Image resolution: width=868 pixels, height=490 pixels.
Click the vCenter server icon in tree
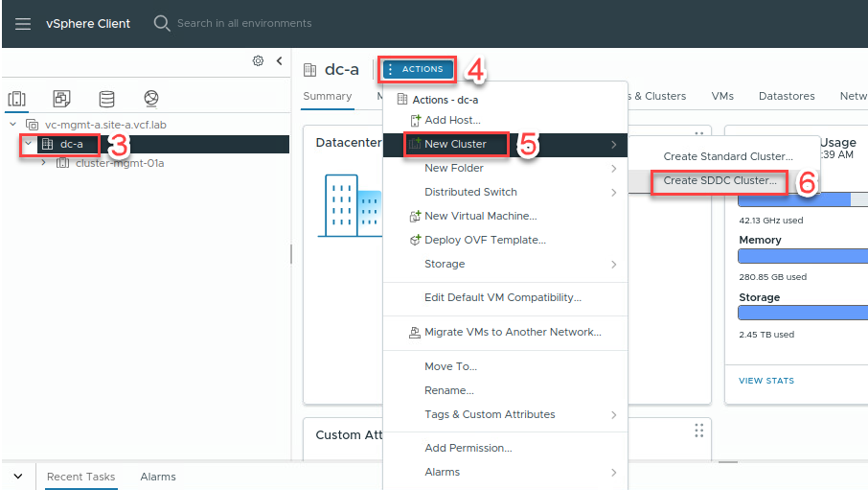click(x=33, y=125)
